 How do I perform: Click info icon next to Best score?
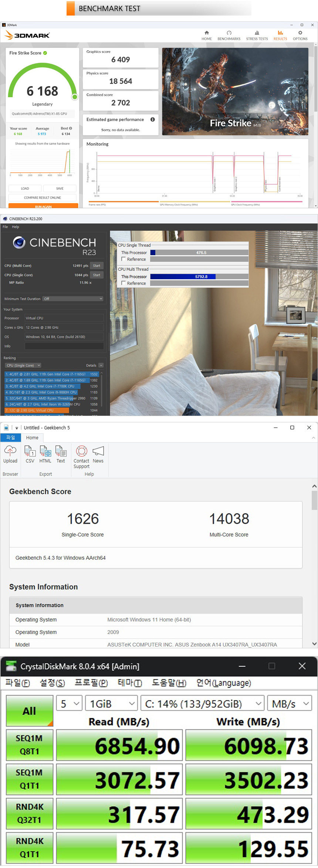pyautogui.click(x=71, y=128)
